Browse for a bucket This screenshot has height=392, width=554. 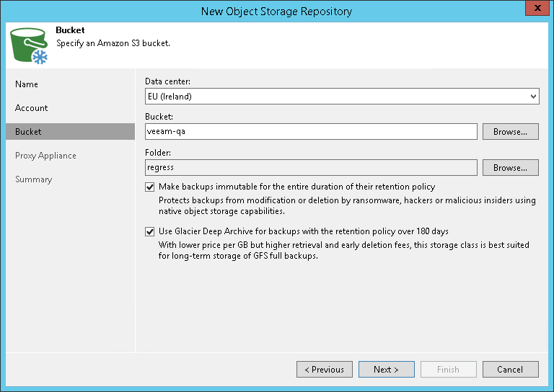511,132
